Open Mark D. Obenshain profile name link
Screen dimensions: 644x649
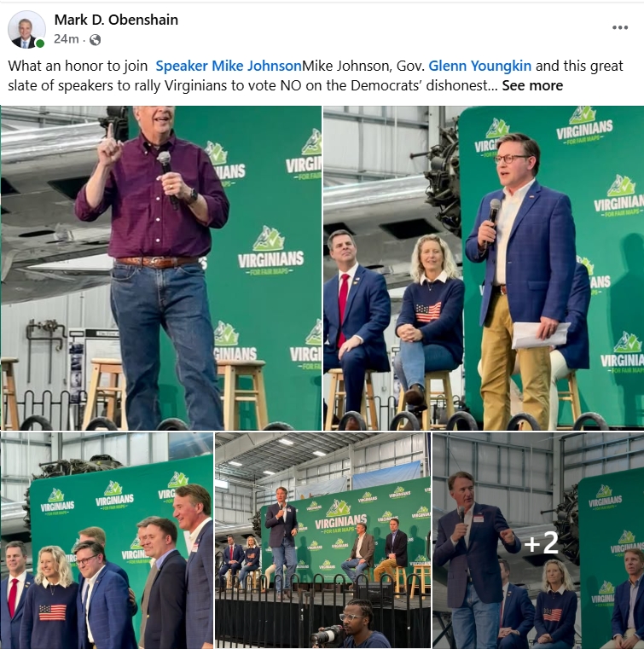pos(116,20)
